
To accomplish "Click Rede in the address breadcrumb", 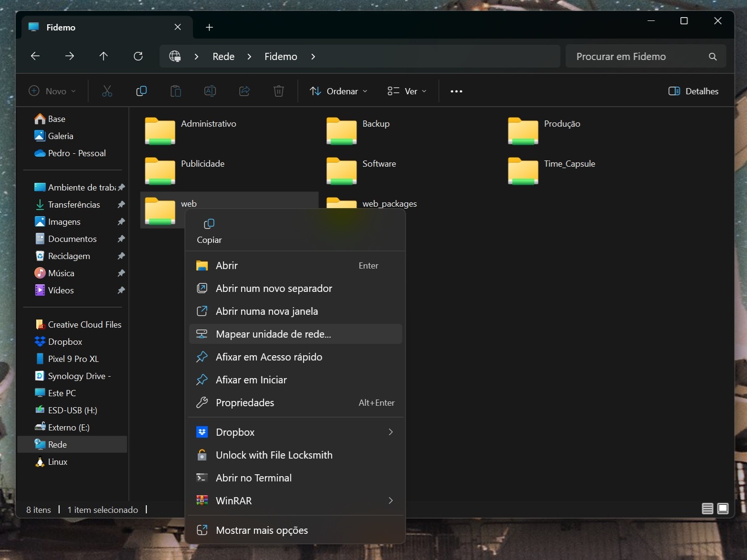I will click(223, 57).
